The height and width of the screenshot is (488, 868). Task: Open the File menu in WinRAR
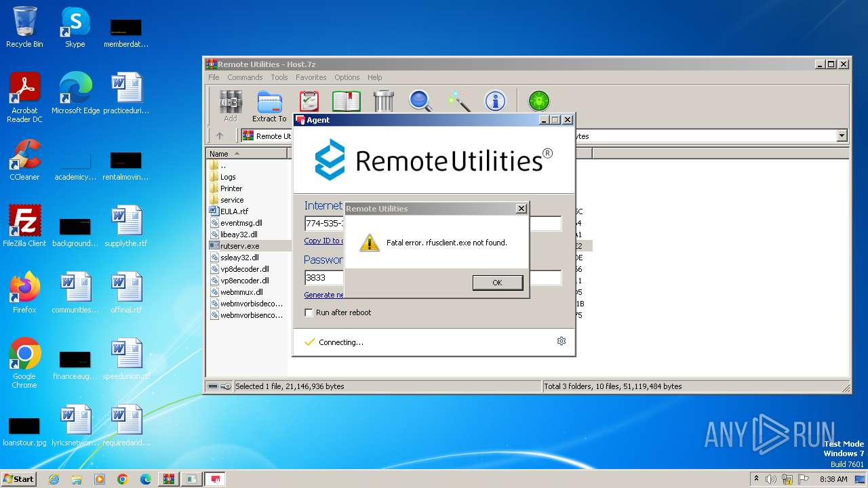click(214, 77)
